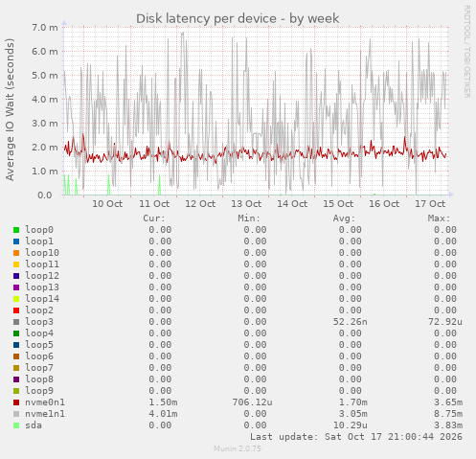Click the '0.0' y-axis label
Viewport: 476px width, 459px height.
tap(45, 195)
